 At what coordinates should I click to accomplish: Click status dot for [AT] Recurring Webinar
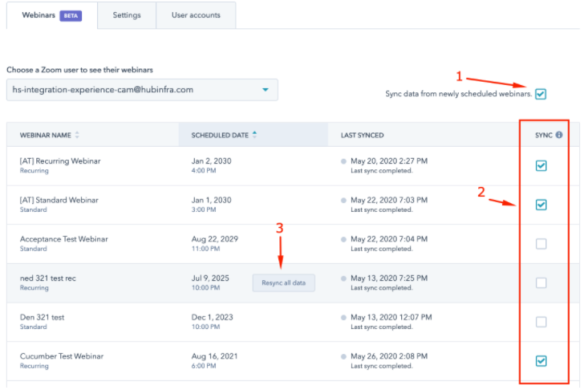[345, 161]
